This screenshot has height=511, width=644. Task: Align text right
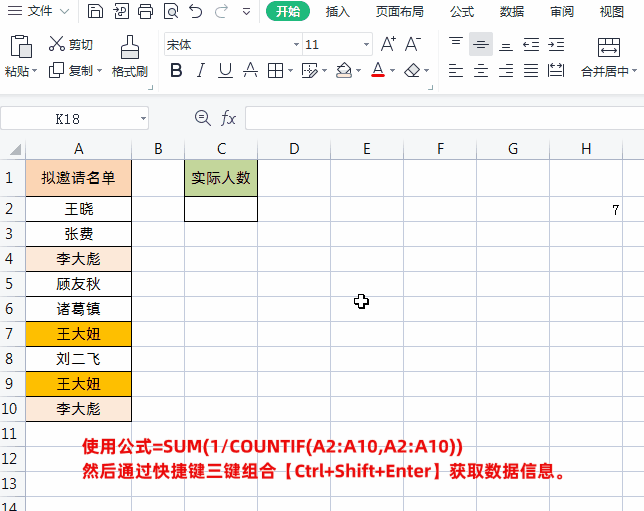[506, 71]
